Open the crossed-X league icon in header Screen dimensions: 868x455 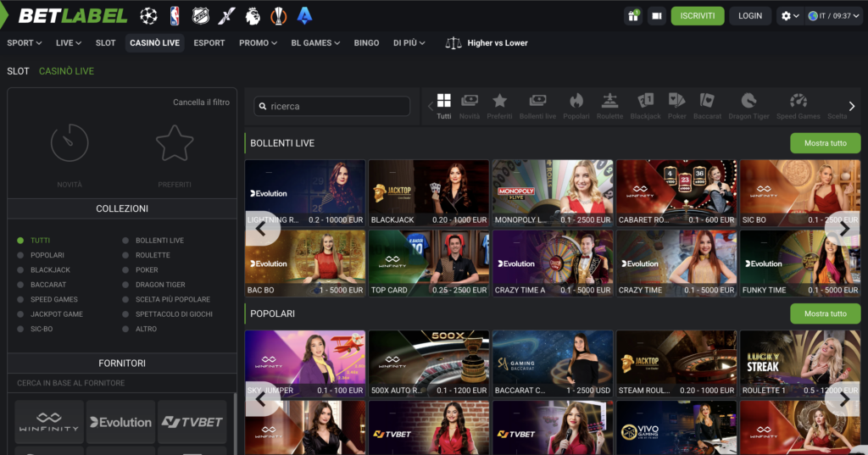(x=226, y=16)
